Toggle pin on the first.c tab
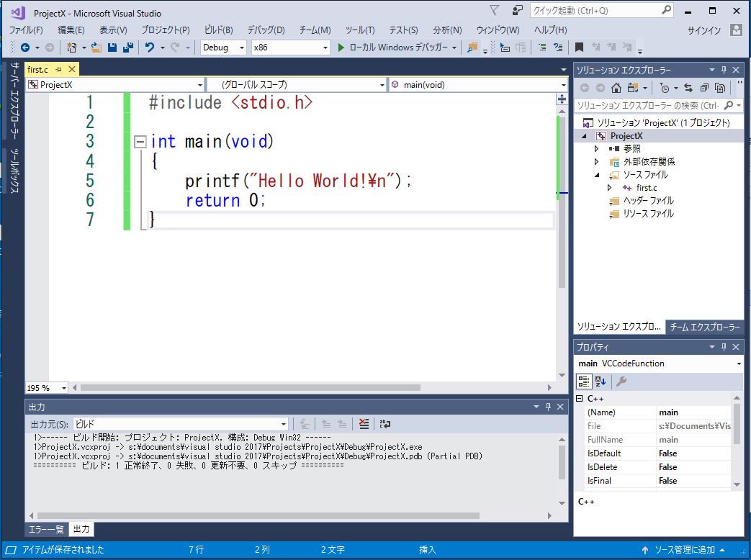The image size is (751, 560). 59,69
